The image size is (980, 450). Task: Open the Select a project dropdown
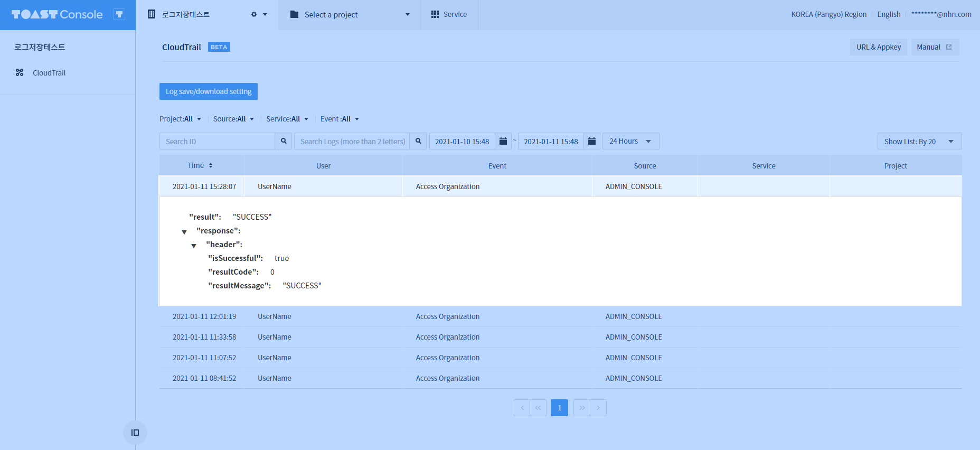pyautogui.click(x=350, y=15)
